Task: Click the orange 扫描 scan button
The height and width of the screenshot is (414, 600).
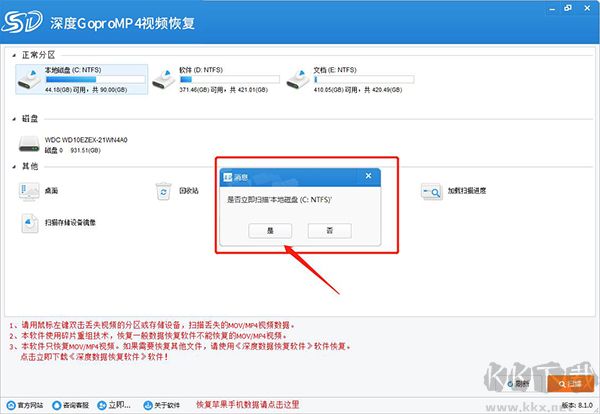Action: (x=571, y=383)
